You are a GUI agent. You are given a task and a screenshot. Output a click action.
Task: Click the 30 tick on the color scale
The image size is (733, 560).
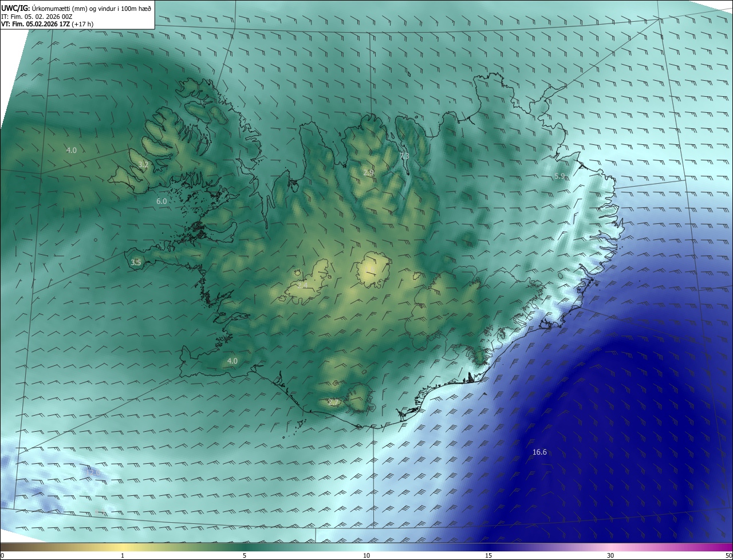610,555
